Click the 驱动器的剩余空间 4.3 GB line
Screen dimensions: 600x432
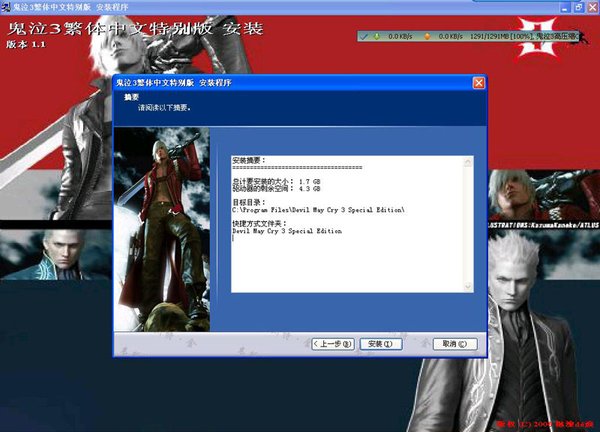click(276, 188)
